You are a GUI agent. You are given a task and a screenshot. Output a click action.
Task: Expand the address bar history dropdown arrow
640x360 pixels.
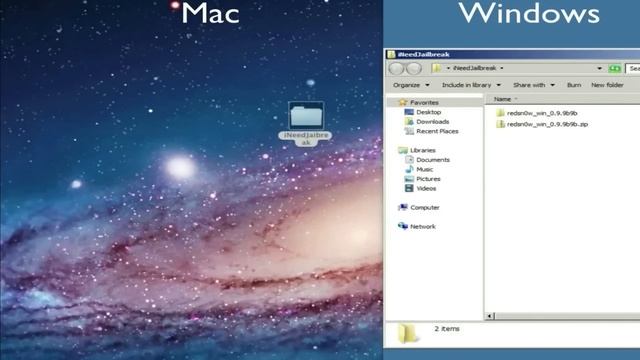pyautogui.click(x=599, y=69)
